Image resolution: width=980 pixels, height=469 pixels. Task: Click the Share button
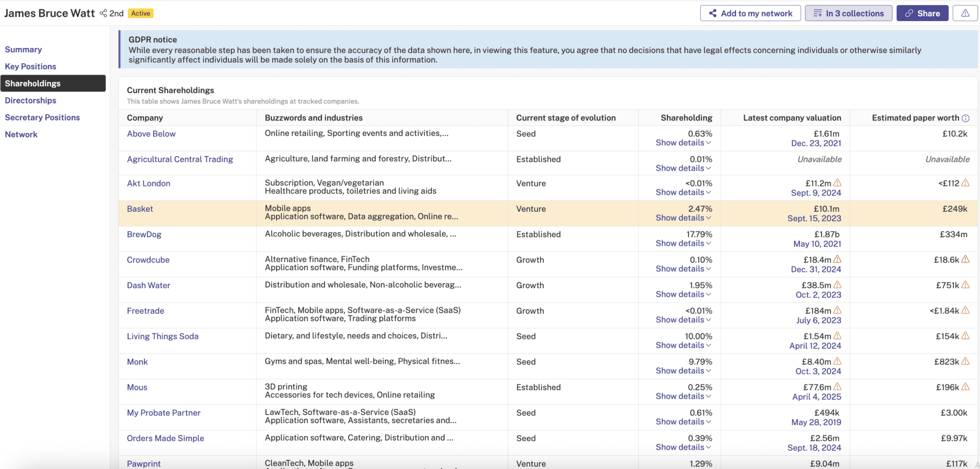pos(922,13)
